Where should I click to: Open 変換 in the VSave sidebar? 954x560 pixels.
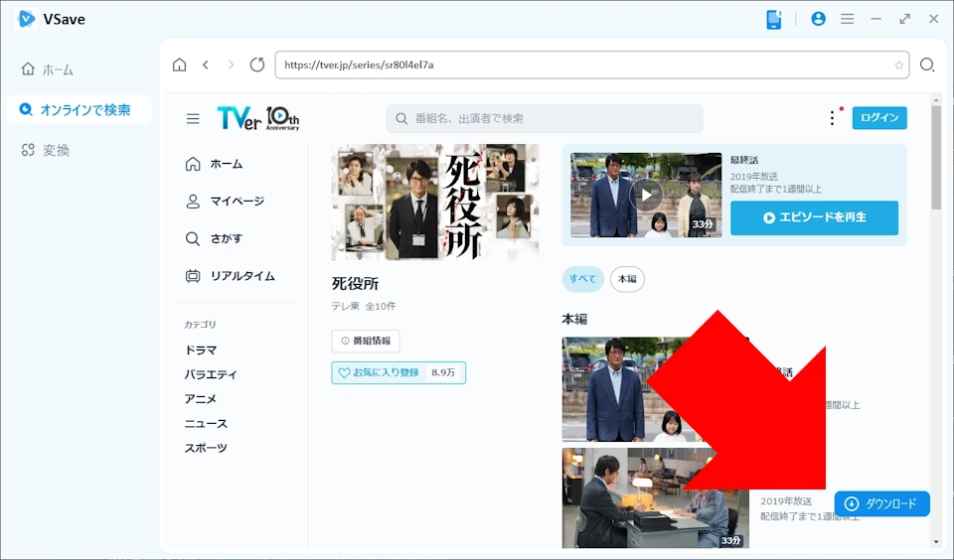56,150
